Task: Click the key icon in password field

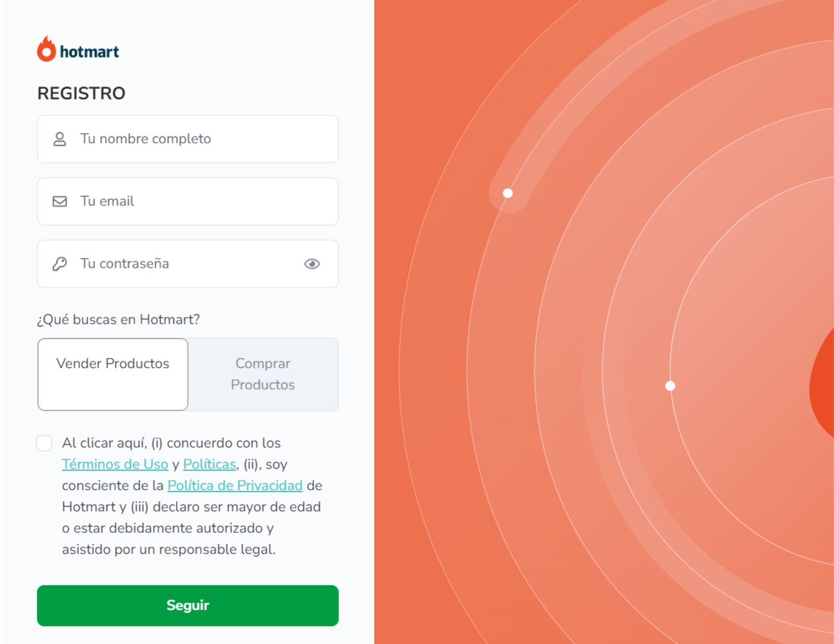Action: (60, 264)
